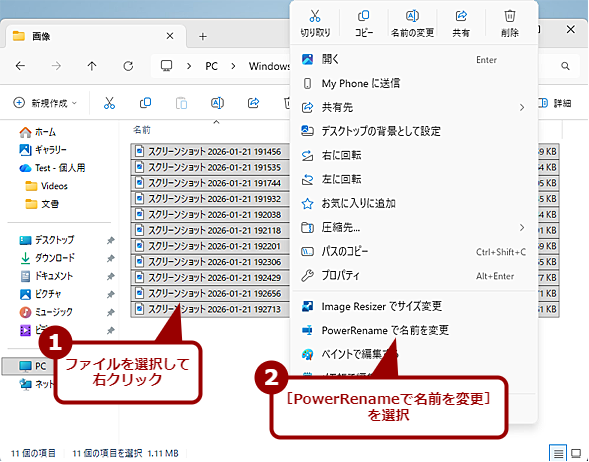589x462 pixels.
Task: Unpin ダウンロード using its pin icon
Action: click(x=110, y=258)
